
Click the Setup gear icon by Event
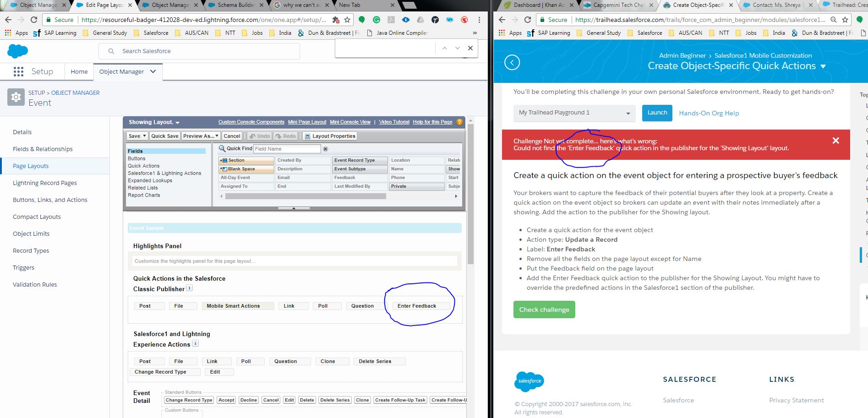tap(16, 98)
